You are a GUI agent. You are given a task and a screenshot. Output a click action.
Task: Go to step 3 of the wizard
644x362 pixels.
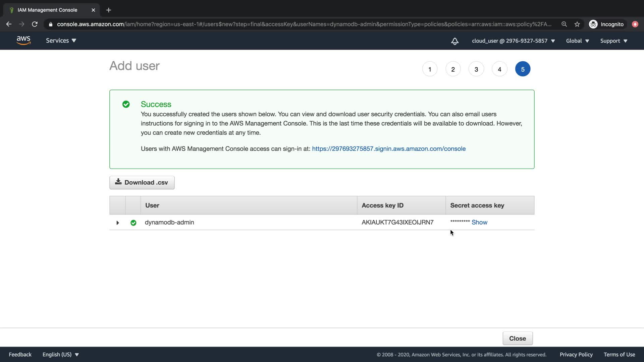coord(476,69)
